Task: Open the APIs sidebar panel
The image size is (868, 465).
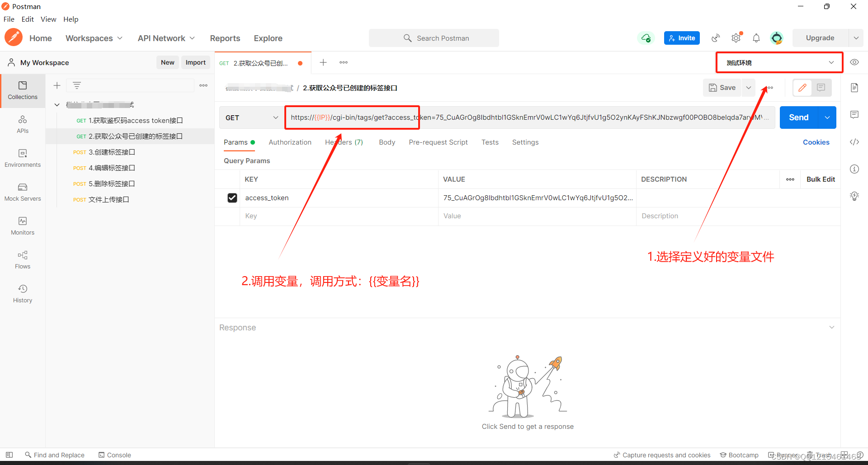Action: [x=23, y=124]
